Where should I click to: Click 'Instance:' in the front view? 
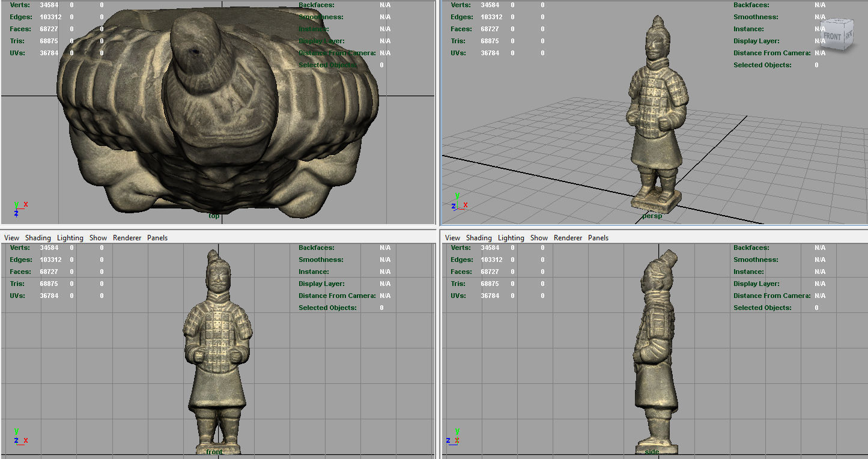coord(314,272)
